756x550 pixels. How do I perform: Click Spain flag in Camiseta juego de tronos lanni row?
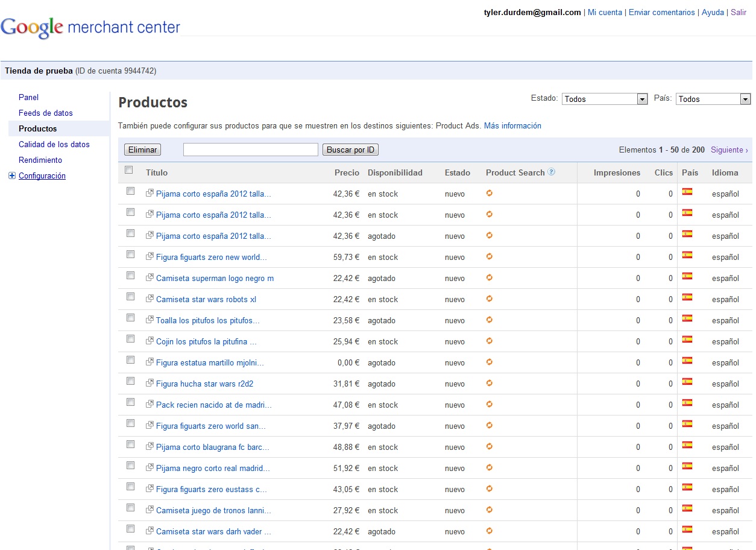tap(687, 508)
